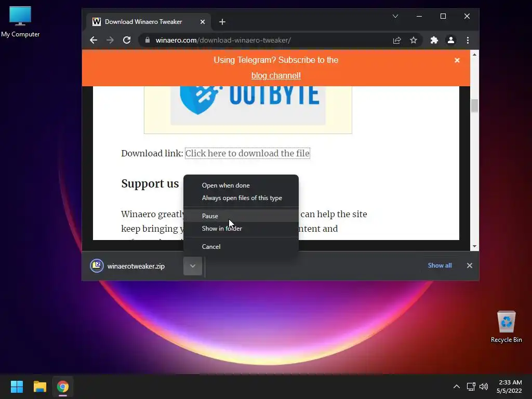The height and width of the screenshot is (399, 532).
Task: Choose Show in folder
Action: click(241, 229)
